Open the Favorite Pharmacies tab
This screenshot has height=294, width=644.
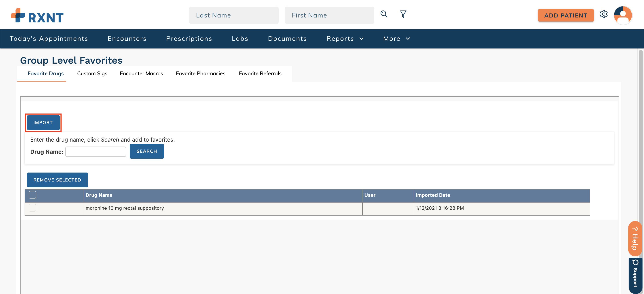pos(200,73)
